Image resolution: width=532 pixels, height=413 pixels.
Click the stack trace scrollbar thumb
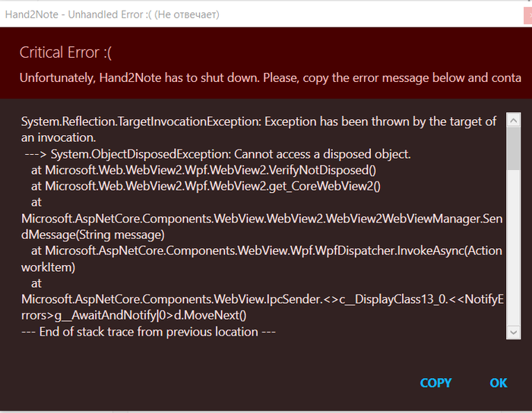[x=513, y=148]
